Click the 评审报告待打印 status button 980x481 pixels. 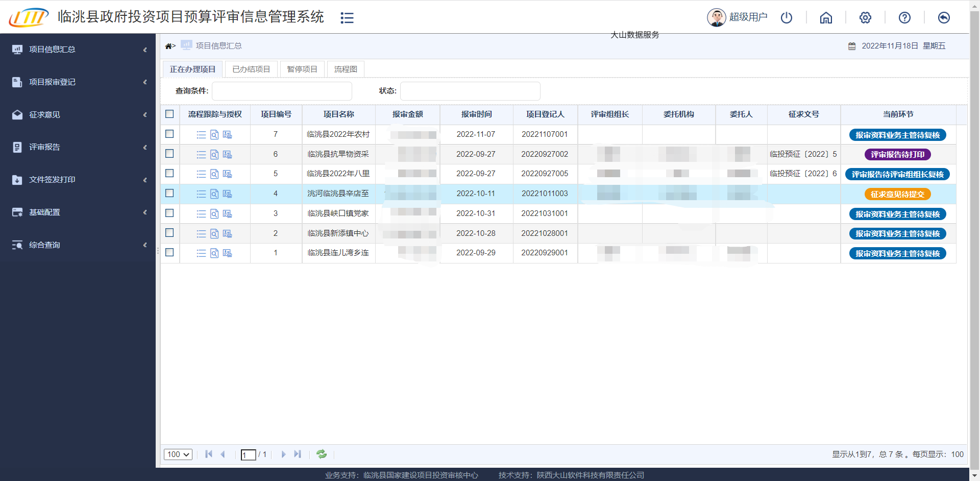(897, 155)
